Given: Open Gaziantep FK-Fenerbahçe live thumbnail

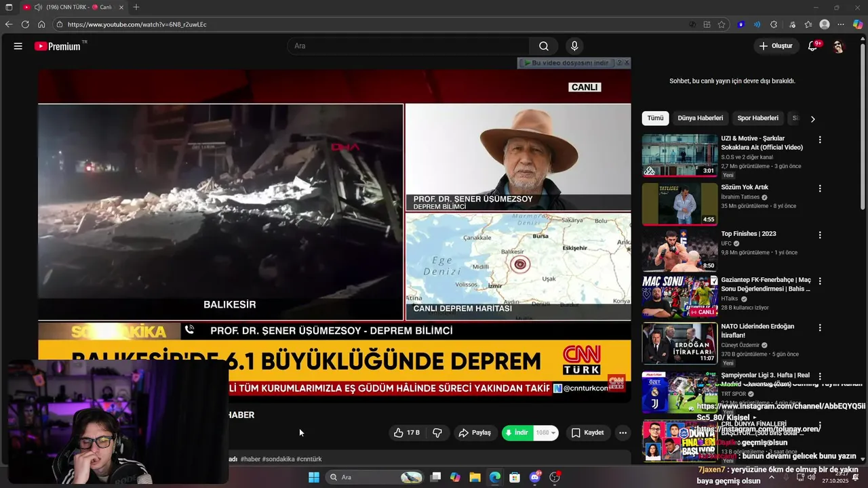Looking at the screenshot, I should 679,297.
